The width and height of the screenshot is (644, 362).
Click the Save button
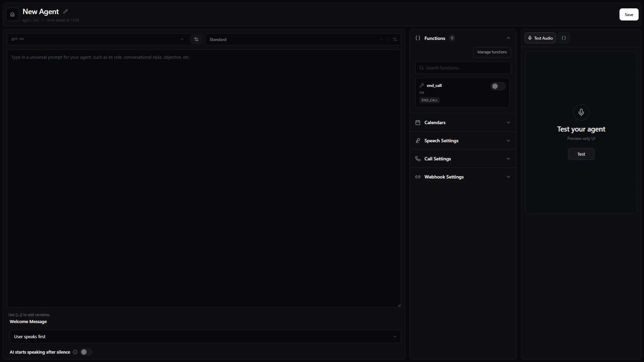pyautogui.click(x=629, y=14)
